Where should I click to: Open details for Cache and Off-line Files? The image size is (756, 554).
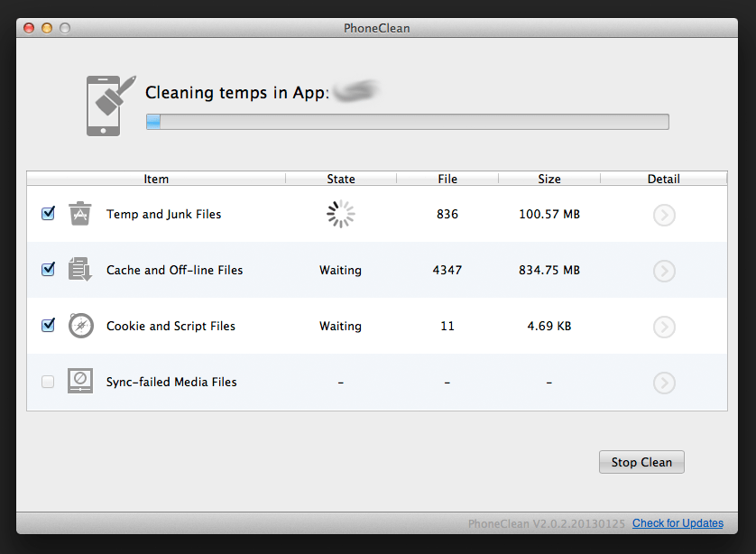664,271
